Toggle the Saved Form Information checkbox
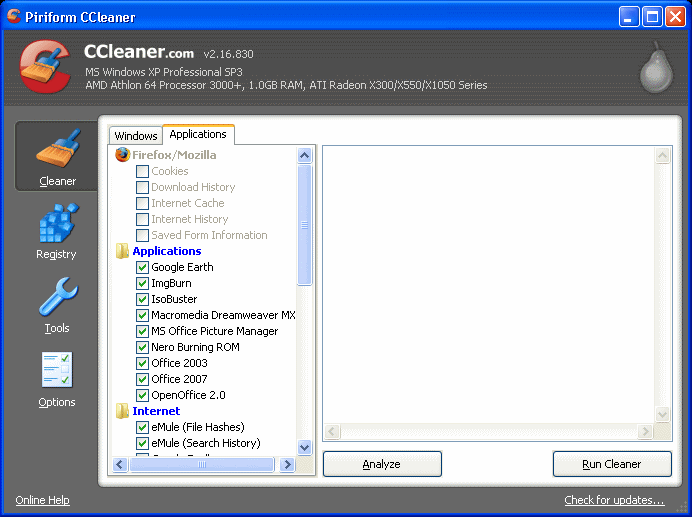Viewport: 692px width, 517px height. point(142,235)
